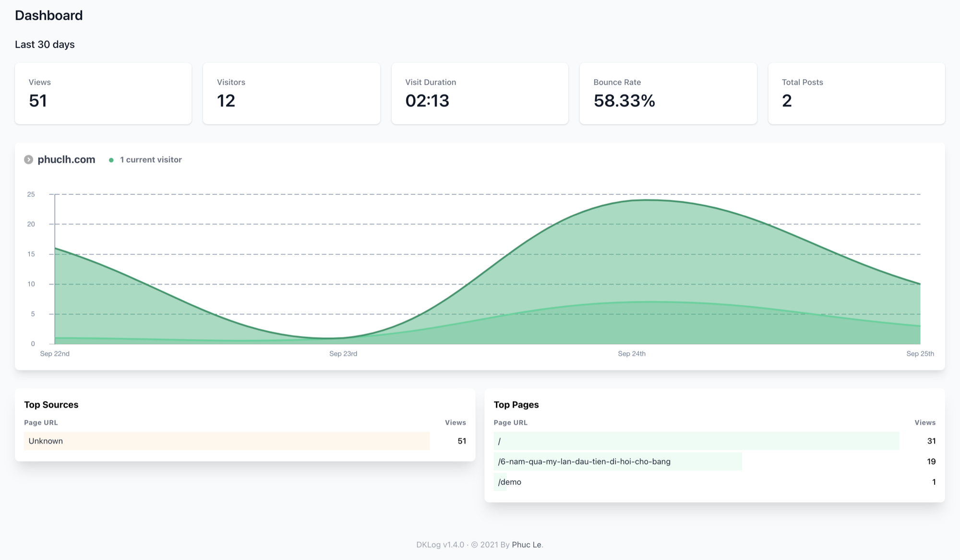
Task: Select the Visitors stat card
Action: point(291,94)
